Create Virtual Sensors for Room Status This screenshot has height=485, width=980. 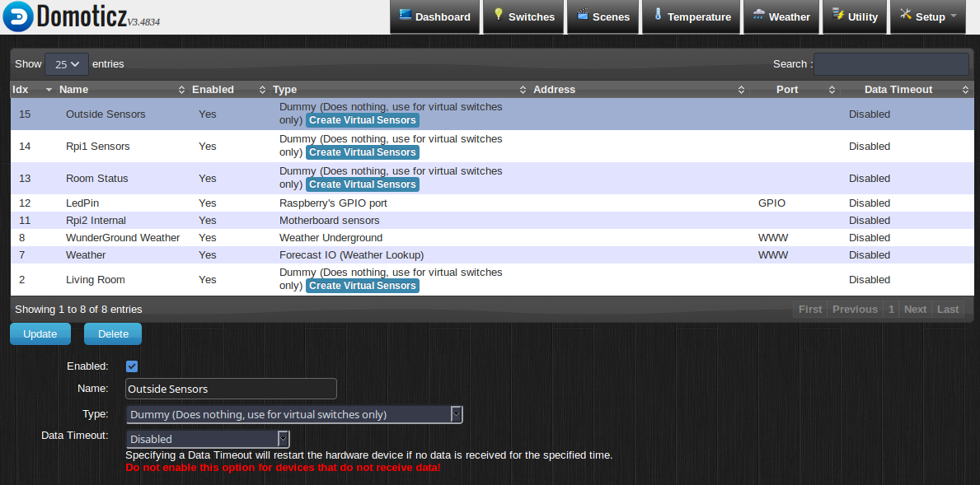coord(363,184)
